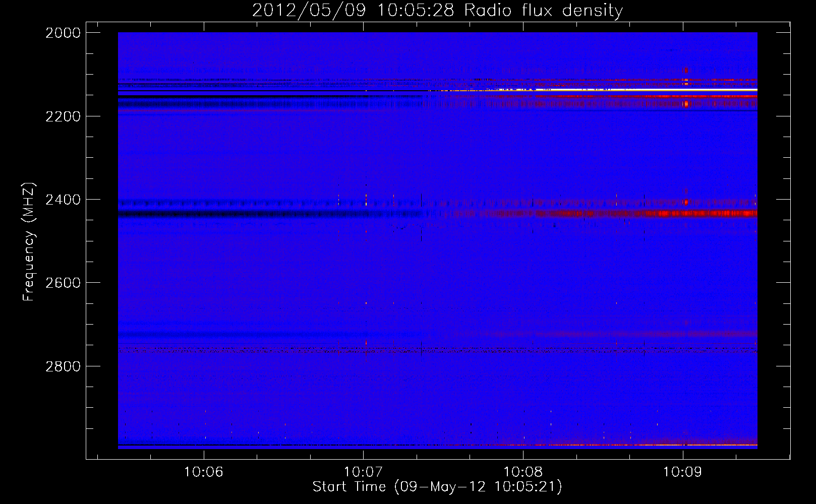This screenshot has width=816, height=504.
Task: Click the "Frequency (MHZ)" axis label
Action: [29, 242]
